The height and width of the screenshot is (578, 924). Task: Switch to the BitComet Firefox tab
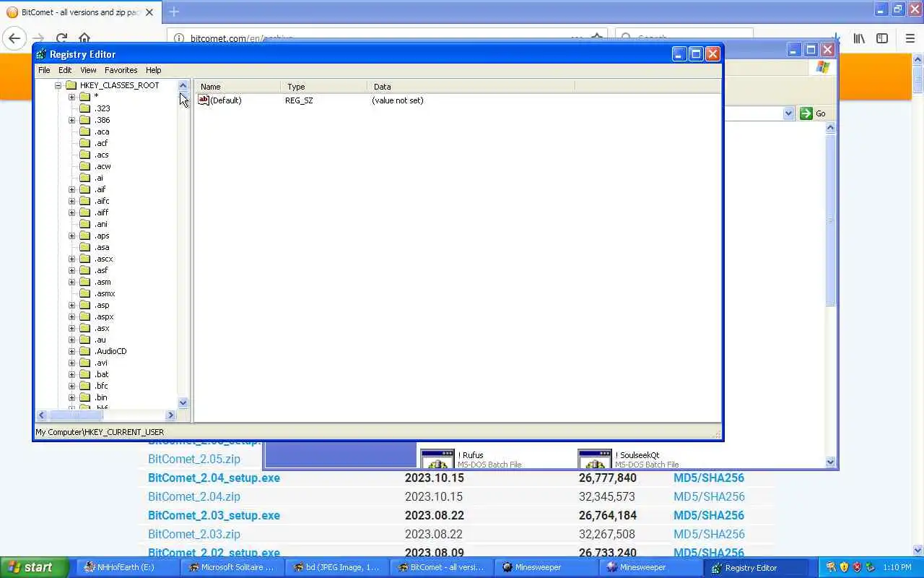point(79,12)
